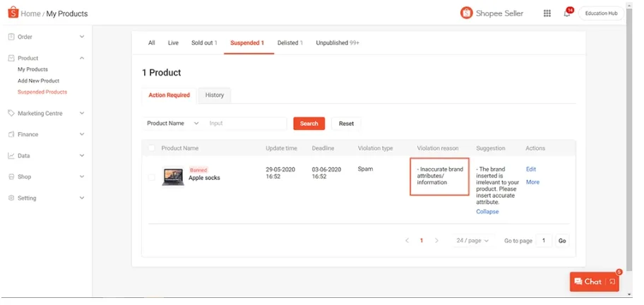The width and height of the screenshot is (644, 305).
Task: Click the Finance wallet icon
Action: 11,134
